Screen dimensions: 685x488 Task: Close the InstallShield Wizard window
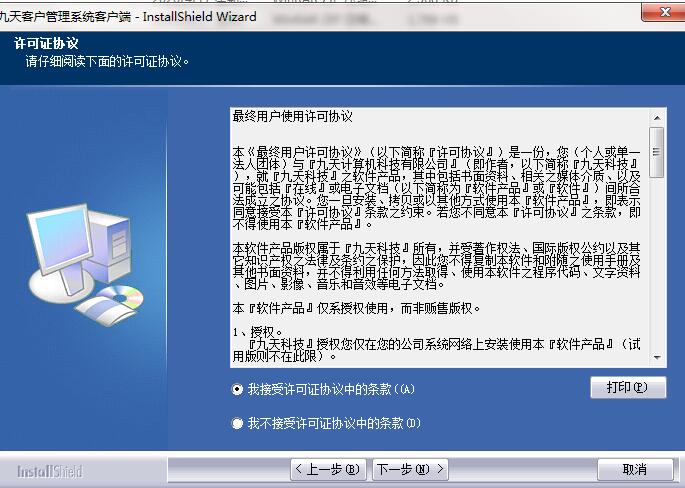coord(663,12)
